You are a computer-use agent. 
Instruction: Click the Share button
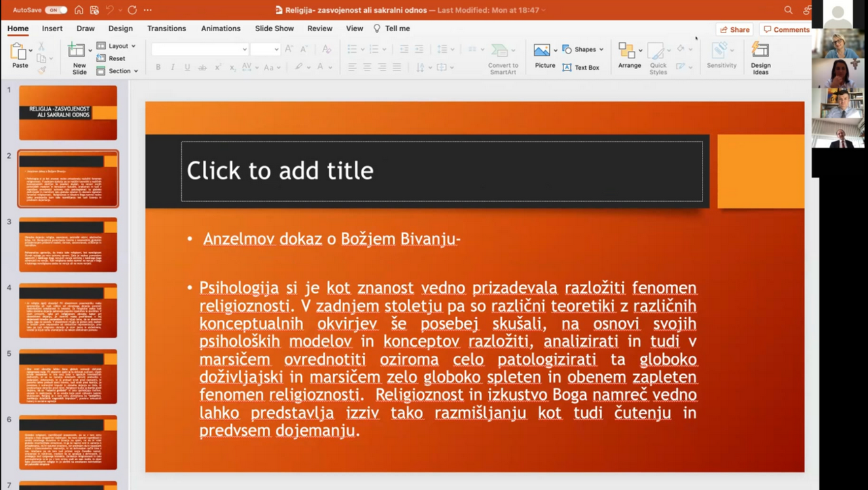[735, 30]
